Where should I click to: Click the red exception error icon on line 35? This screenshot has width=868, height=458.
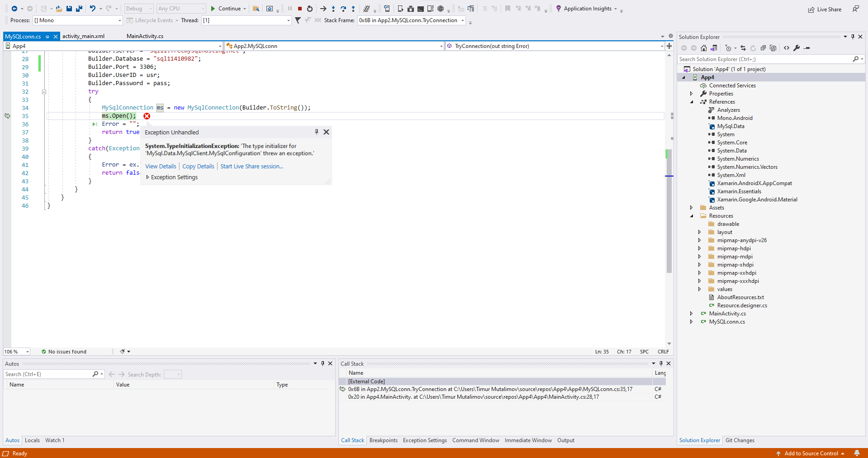coord(147,116)
